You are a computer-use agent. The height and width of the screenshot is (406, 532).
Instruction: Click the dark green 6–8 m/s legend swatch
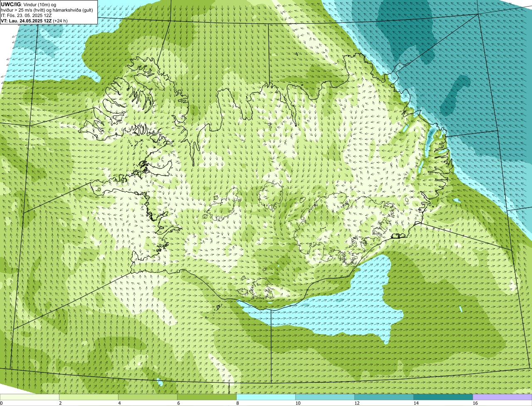(x=207, y=397)
